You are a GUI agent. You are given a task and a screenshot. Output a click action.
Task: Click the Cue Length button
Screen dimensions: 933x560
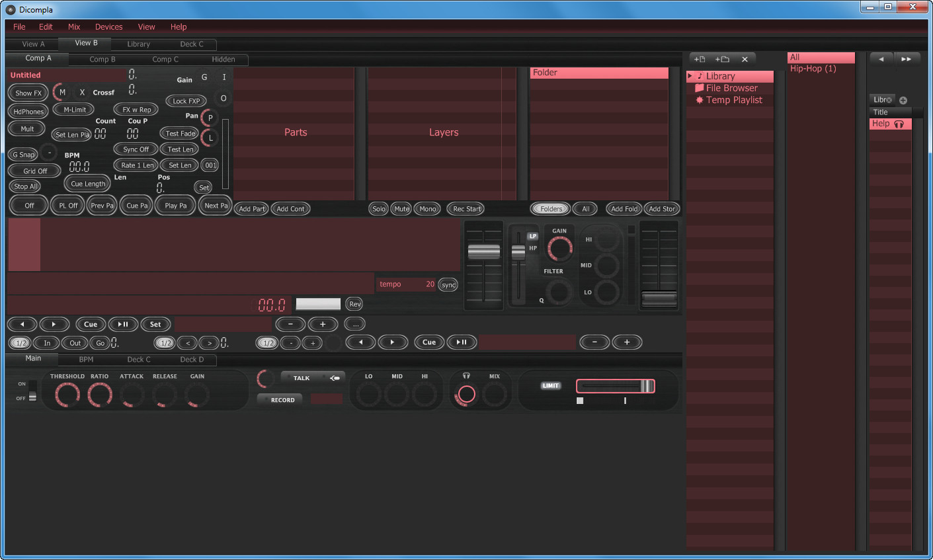(87, 184)
